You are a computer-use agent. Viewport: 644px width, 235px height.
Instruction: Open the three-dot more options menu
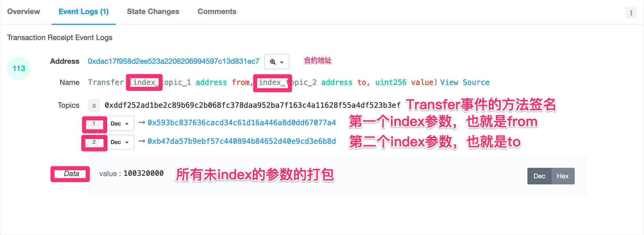point(631,13)
